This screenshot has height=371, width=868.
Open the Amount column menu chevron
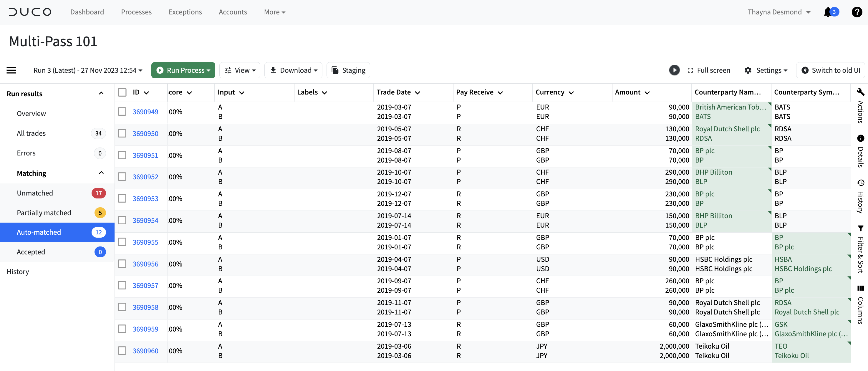(x=647, y=93)
